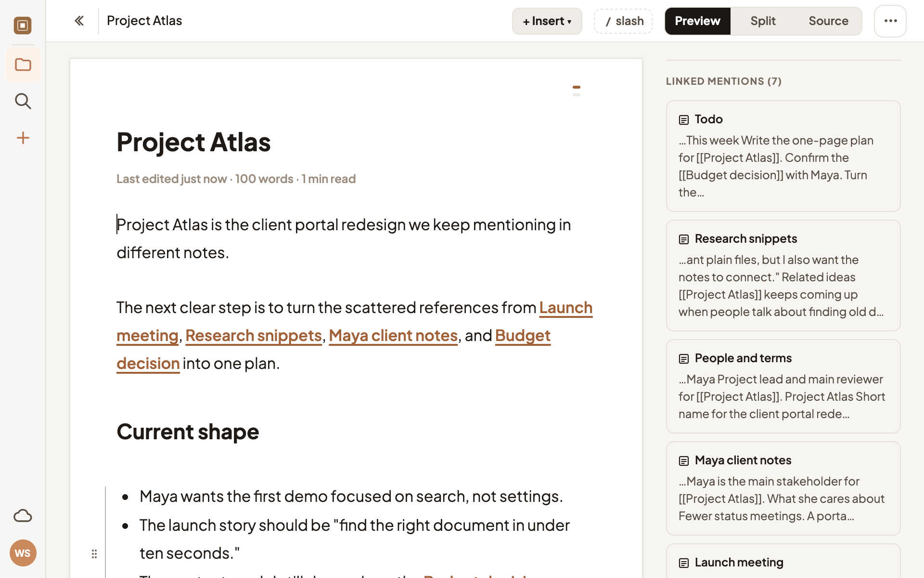
Task: Click the slash command button
Action: point(623,21)
